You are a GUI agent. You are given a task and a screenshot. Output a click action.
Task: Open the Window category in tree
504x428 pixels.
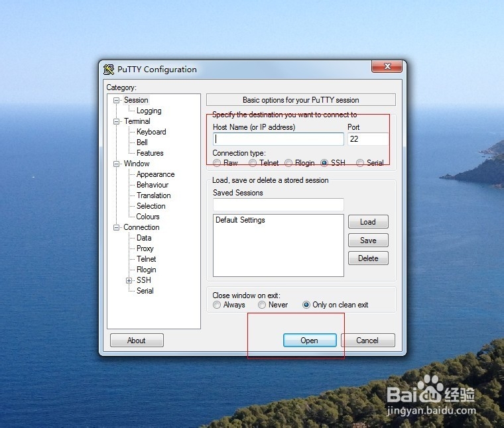pyautogui.click(x=137, y=164)
